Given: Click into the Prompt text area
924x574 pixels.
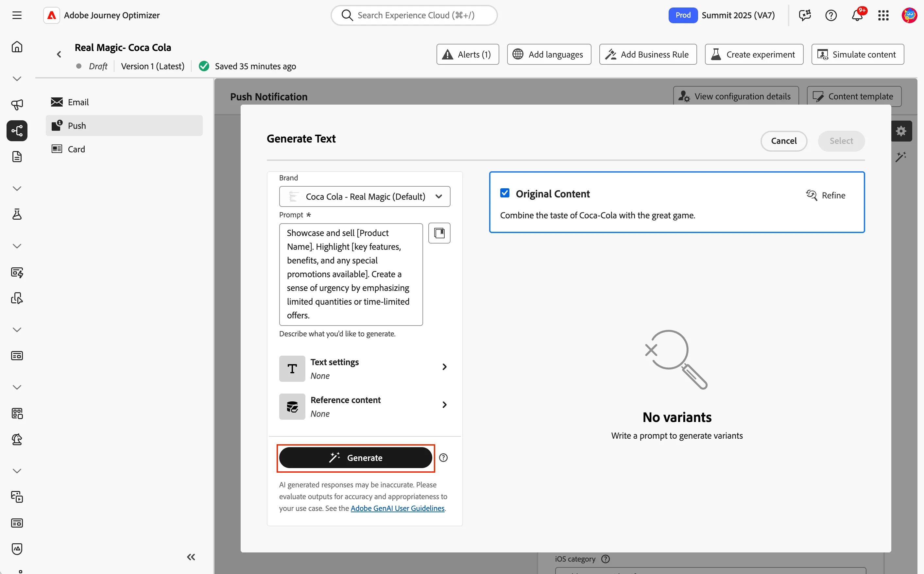Looking at the screenshot, I should [351, 275].
